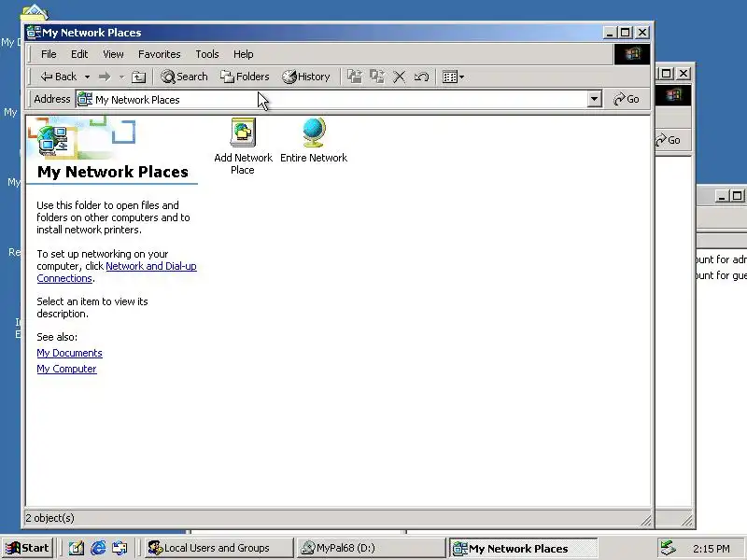Switch to Local Users and Groups taskbar button
The width and height of the screenshot is (747, 560).
click(218, 548)
